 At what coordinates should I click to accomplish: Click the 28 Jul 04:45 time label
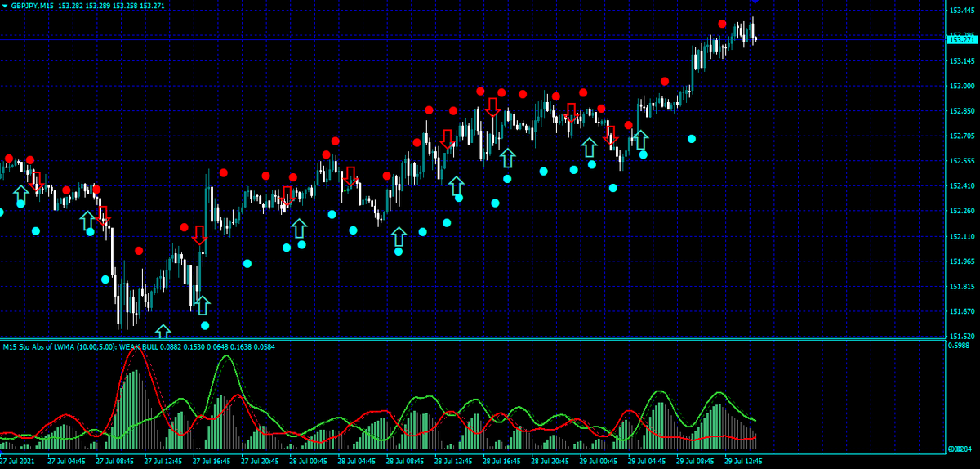click(358, 461)
